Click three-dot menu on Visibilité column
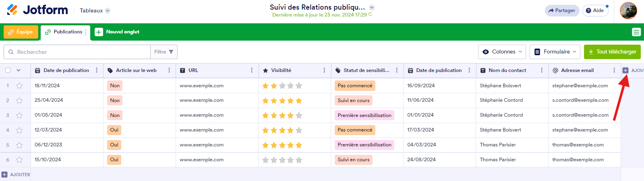644x181 pixels. [x=324, y=70]
